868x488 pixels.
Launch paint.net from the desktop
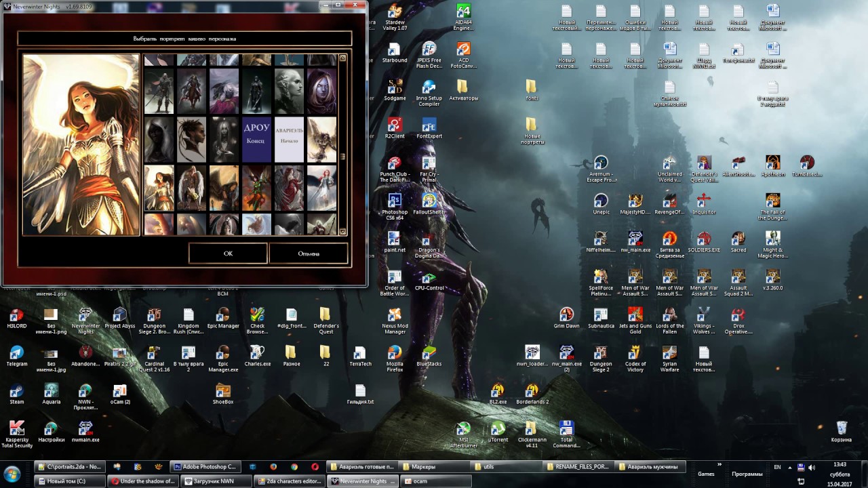tap(395, 242)
